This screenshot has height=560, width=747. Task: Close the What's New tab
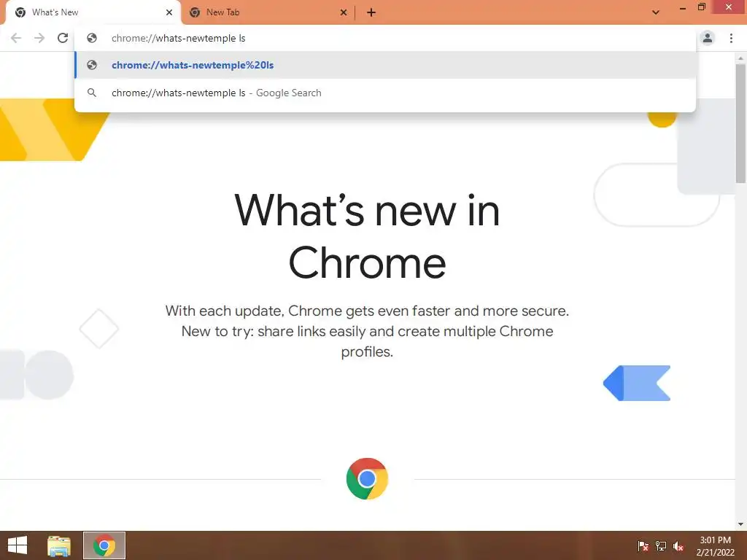(x=169, y=12)
